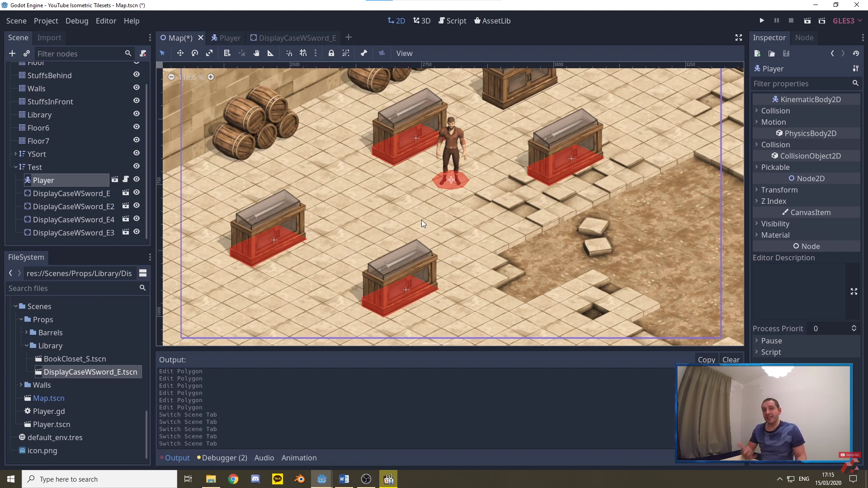Open Blender from the Windows taskbar

pyautogui.click(x=300, y=479)
